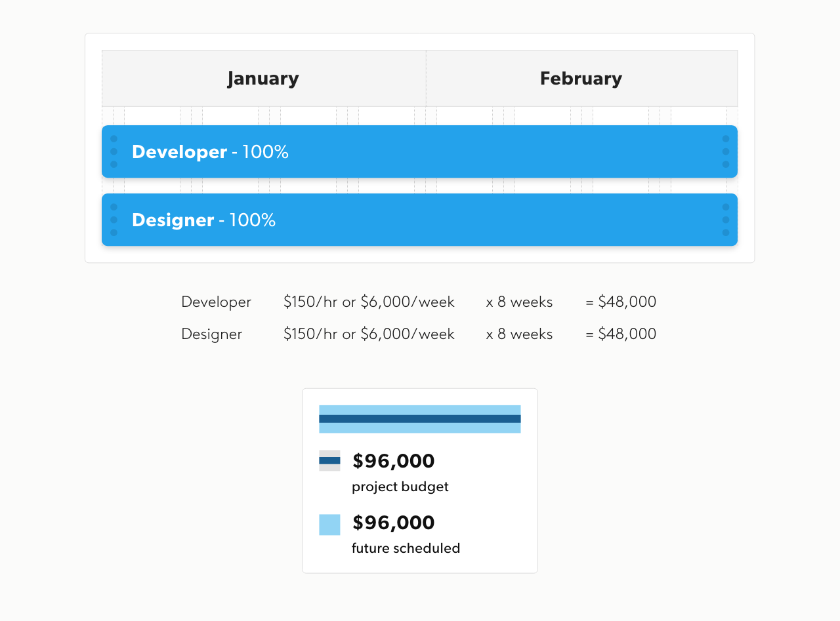Viewport: 840px width, 621px height.
Task: Click the right drag handle of Designer bar
Action: (726, 220)
